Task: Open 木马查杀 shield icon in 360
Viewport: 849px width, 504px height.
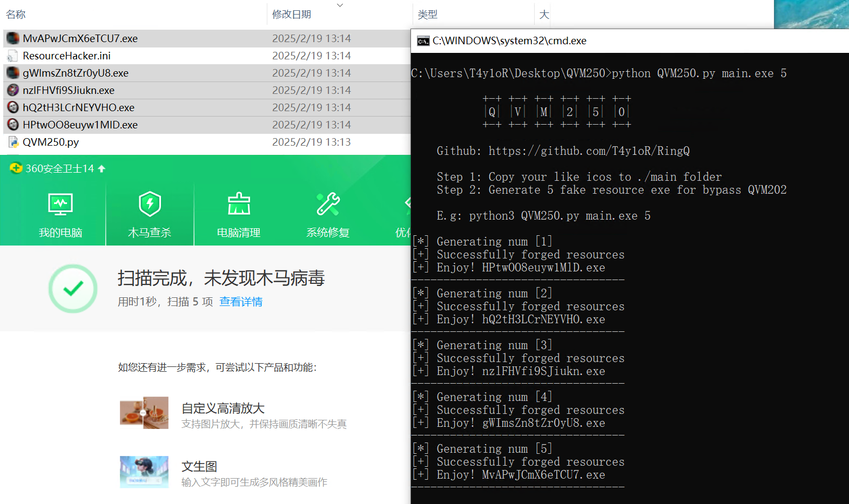Action: (x=150, y=204)
